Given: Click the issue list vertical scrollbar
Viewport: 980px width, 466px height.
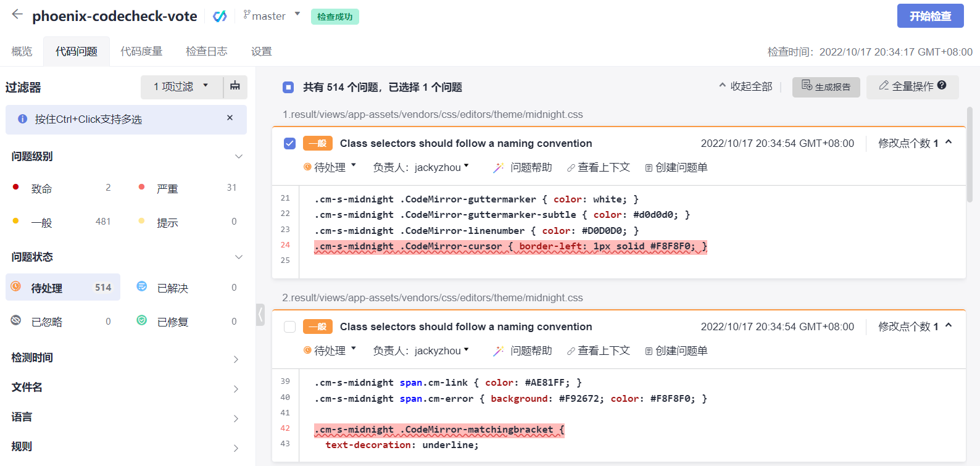Looking at the screenshot, I should click(x=970, y=155).
